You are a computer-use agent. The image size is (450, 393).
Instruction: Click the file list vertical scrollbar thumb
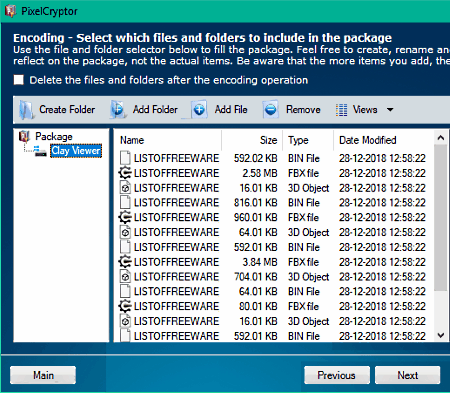(x=441, y=218)
